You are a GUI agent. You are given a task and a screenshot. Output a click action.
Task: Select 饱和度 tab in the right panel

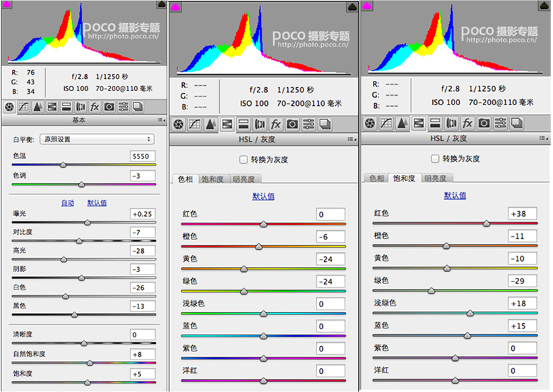[404, 178]
